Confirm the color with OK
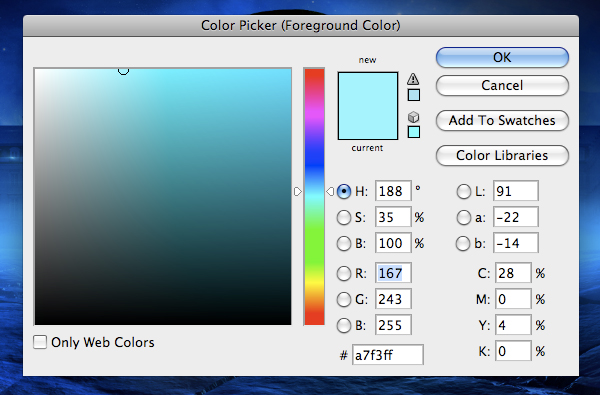The width and height of the screenshot is (600, 395). [502, 57]
